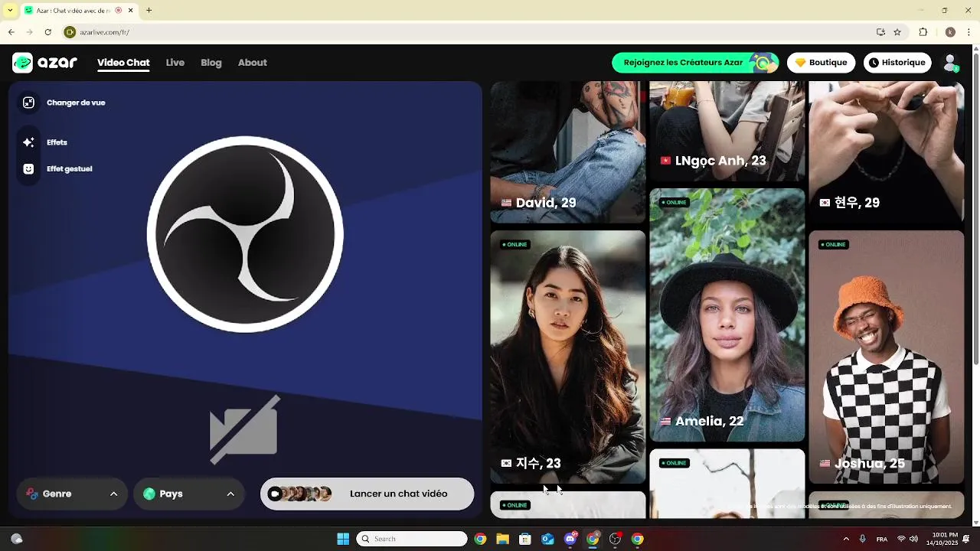Open David, 29 profile card
The image size is (980, 551).
click(568, 152)
